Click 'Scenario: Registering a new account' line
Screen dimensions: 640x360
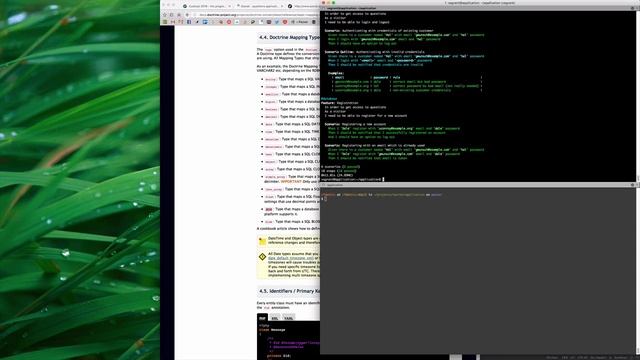pyautogui.click(x=355, y=124)
